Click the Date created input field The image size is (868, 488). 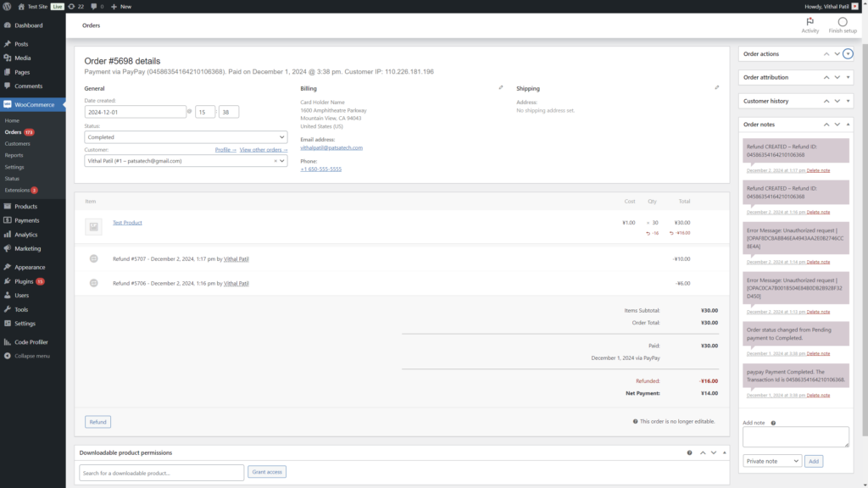135,112
